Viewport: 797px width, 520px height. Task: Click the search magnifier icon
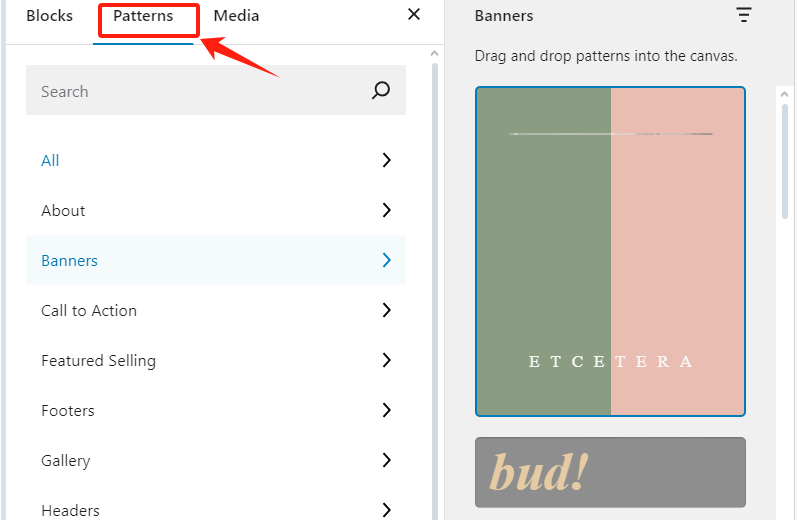381,91
